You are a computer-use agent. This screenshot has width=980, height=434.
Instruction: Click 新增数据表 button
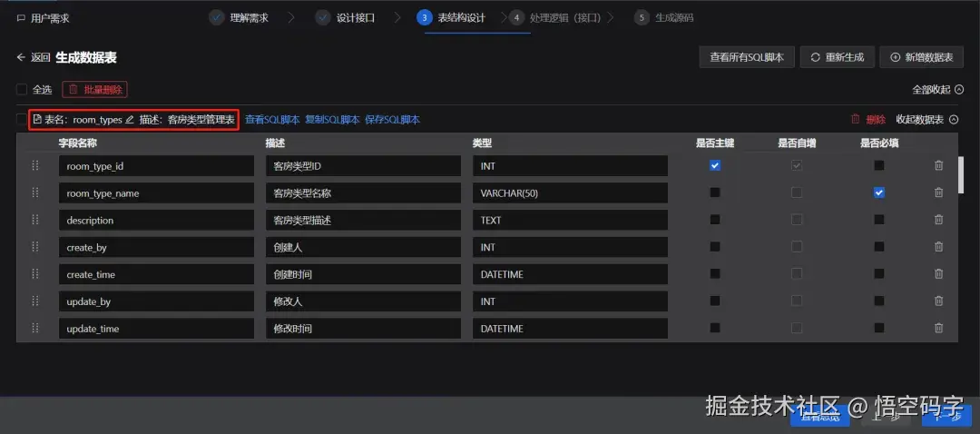point(921,57)
